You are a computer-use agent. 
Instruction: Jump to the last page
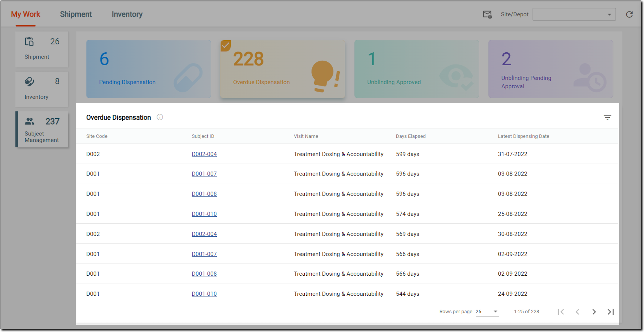[x=611, y=312]
